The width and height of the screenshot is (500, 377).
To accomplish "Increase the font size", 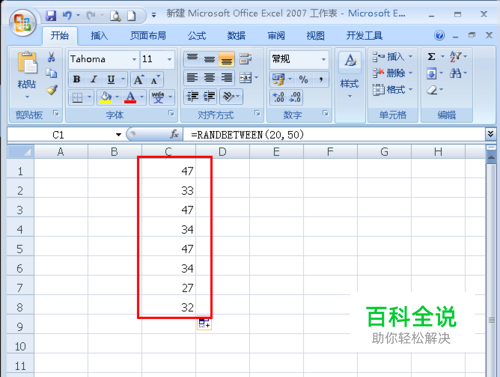I will (x=138, y=79).
